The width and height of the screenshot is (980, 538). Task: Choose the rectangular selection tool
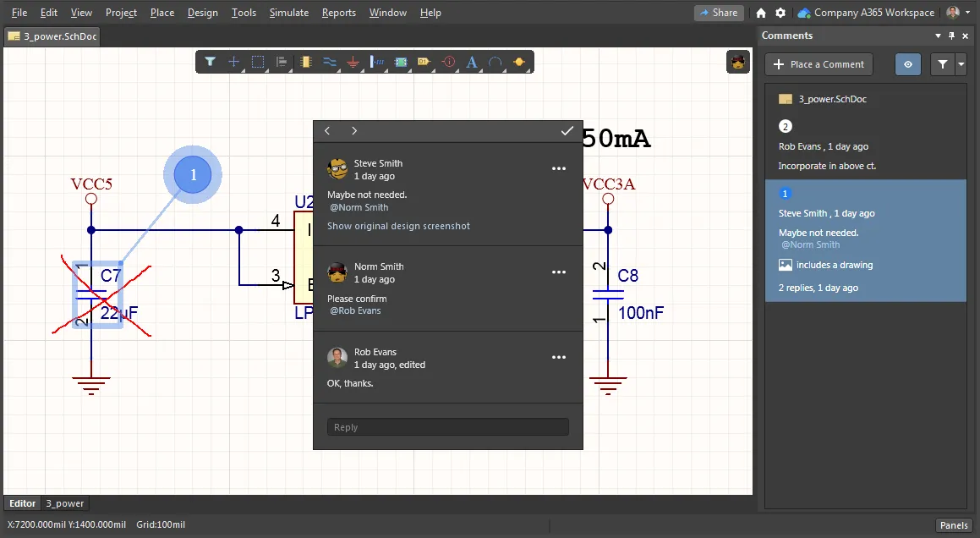click(x=258, y=62)
